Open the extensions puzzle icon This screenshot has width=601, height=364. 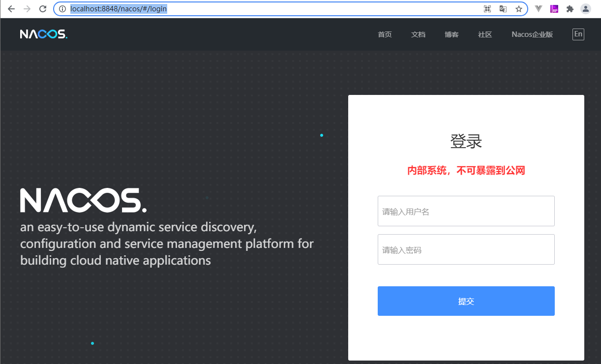pos(570,9)
